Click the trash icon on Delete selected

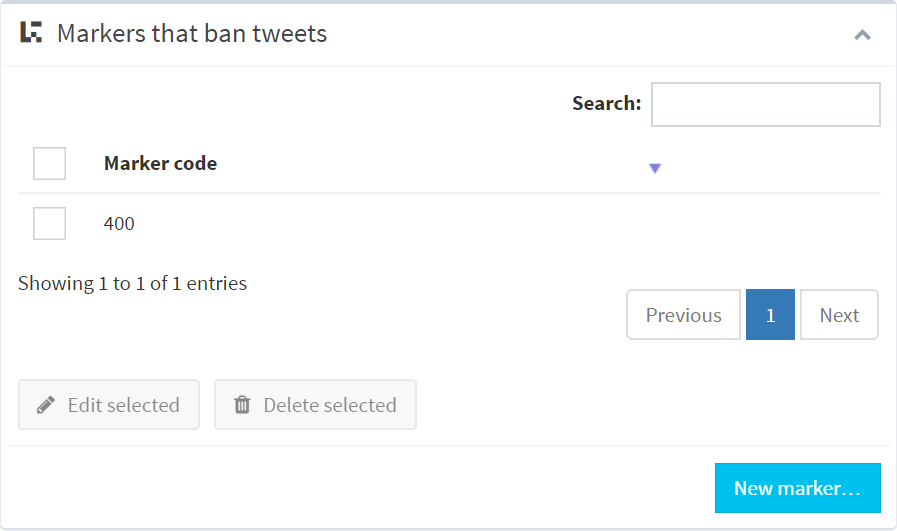point(242,405)
